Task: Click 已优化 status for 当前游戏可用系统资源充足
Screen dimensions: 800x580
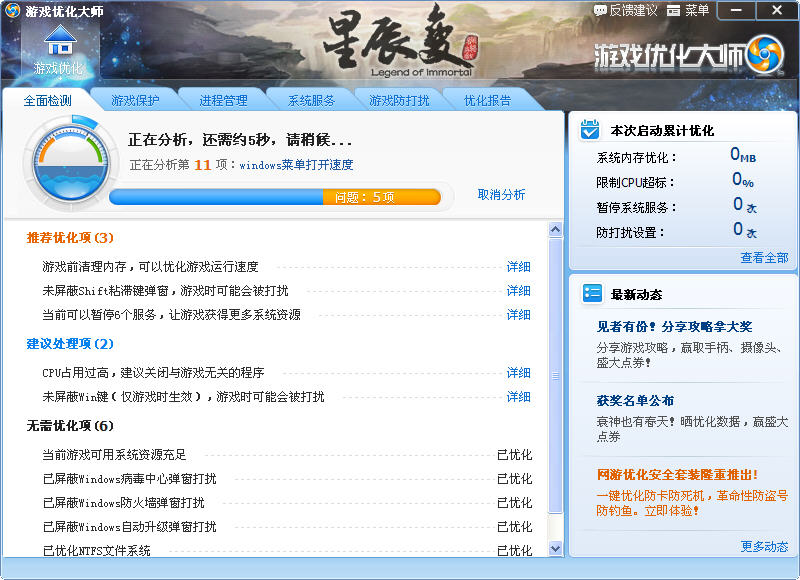Action: (x=514, y=455)
